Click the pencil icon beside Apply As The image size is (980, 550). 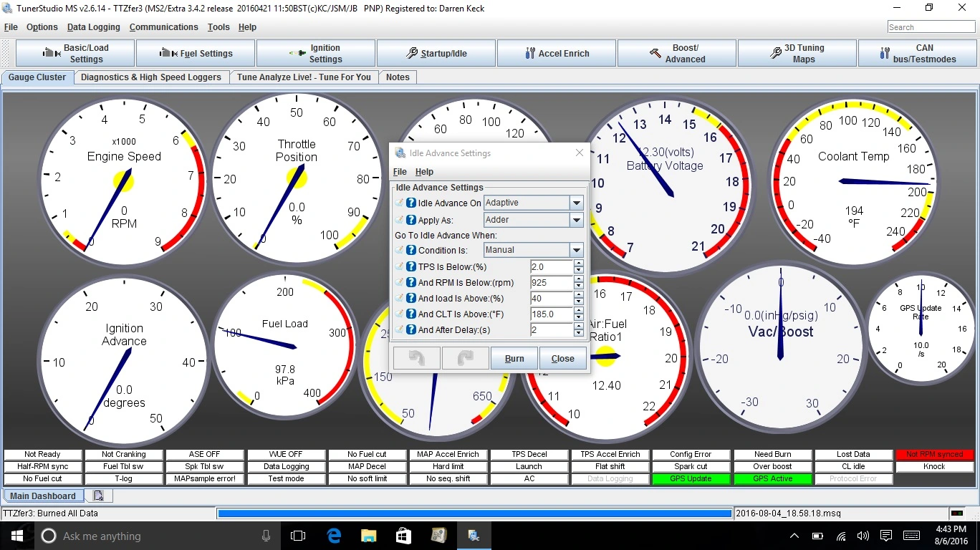coord(400,221)
